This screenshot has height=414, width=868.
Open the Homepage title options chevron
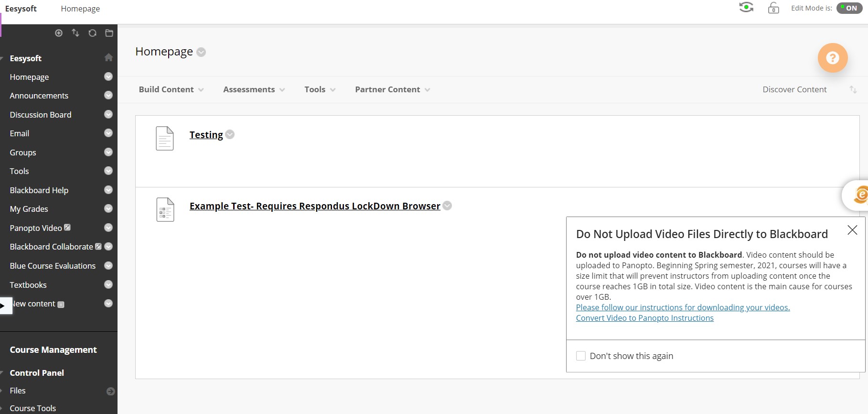coord(201,52)
